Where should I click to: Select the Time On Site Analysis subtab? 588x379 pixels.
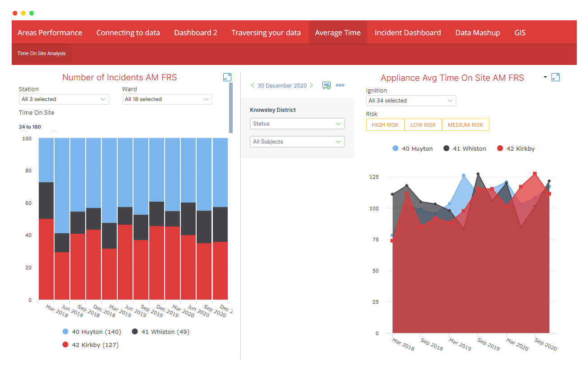point(41,53)
